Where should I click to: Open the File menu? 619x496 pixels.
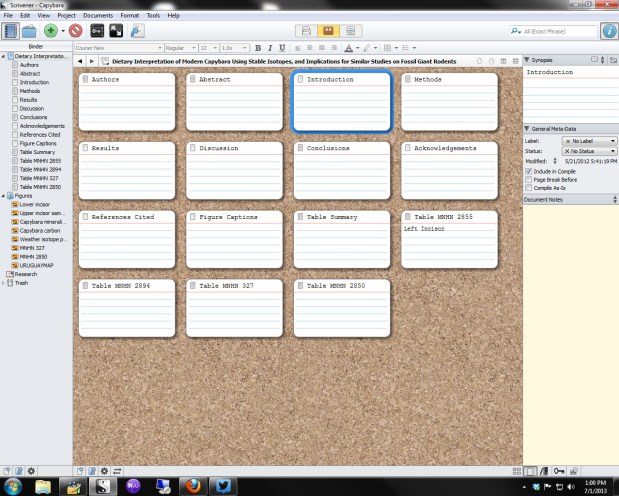pos(8,15)
